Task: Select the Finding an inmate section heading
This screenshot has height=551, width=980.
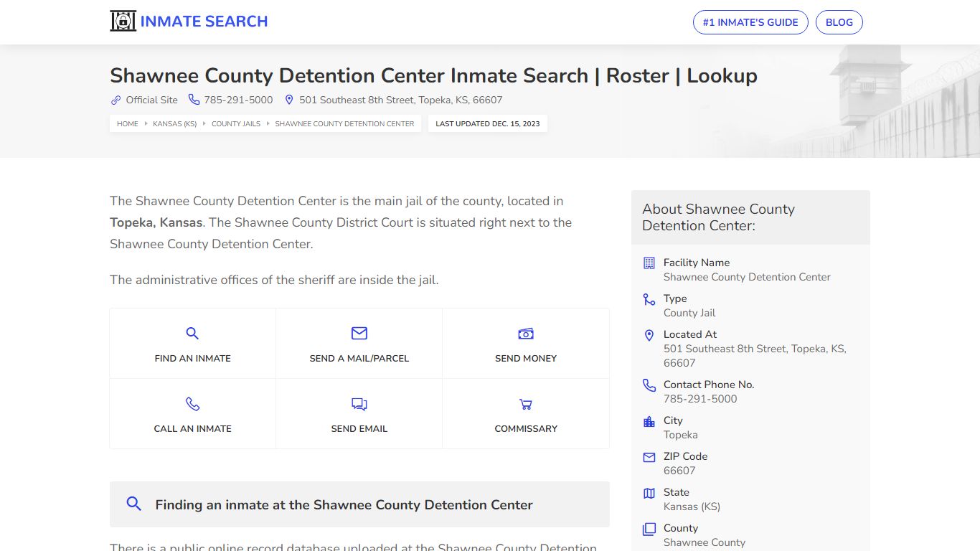Action: coord(344,504)
